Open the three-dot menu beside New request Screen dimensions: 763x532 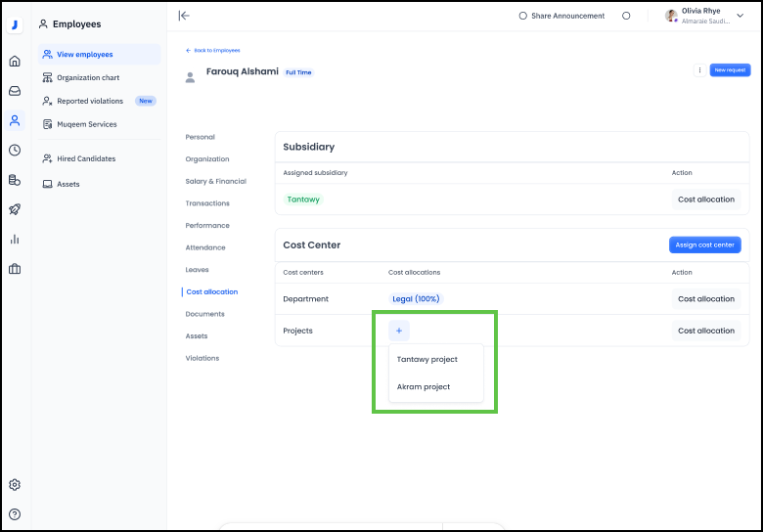[699, 70]
